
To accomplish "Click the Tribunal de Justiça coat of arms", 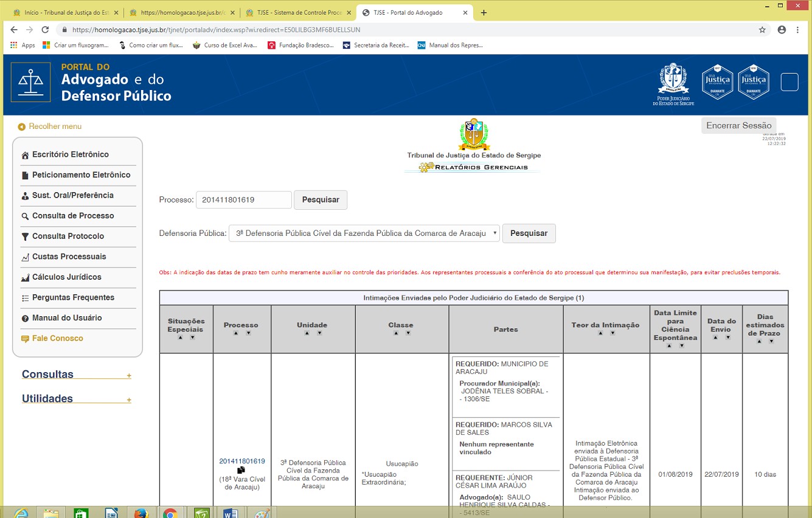I will click(473, 134).
